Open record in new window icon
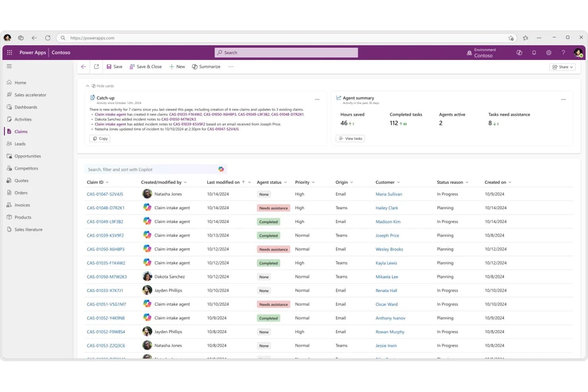Screen dimensions: 588x392 [96, 67]
